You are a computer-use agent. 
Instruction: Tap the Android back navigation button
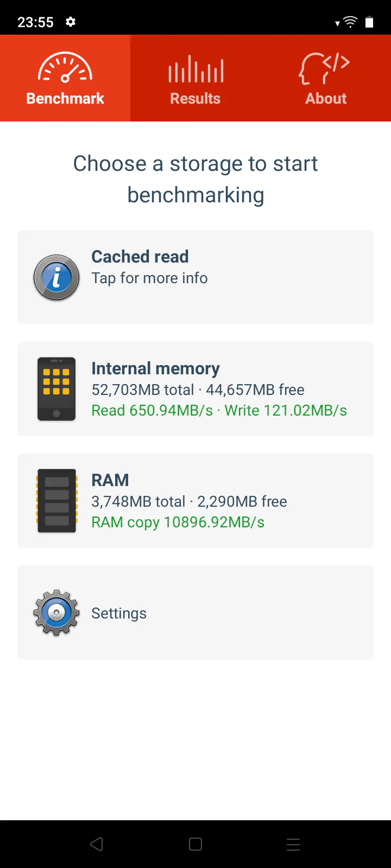(x=97, y=844)
